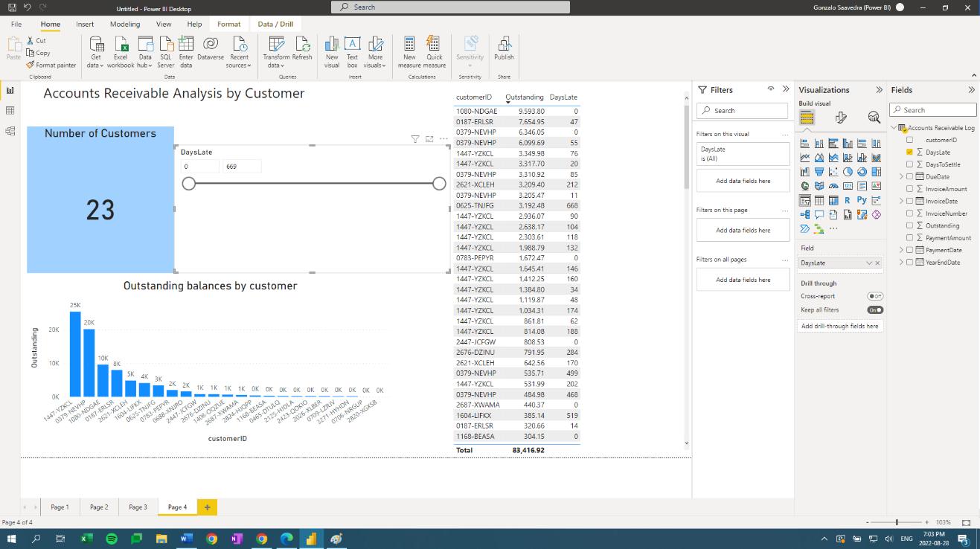This screenshot has height=549, width=980.
Task: Select the map visual icon
Action: tap(805, 186)
